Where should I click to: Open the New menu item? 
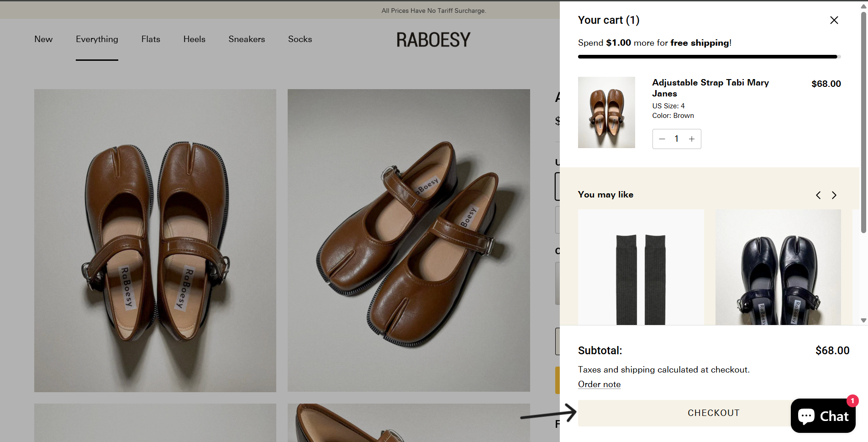point(43,39)
